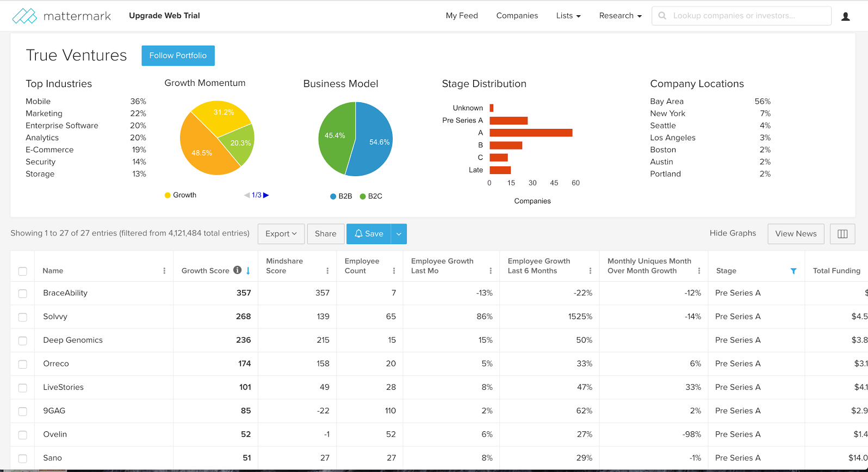Check the LiveStories row checkbox
Viewport: 868px width, 472px height.
coord(22,388)
